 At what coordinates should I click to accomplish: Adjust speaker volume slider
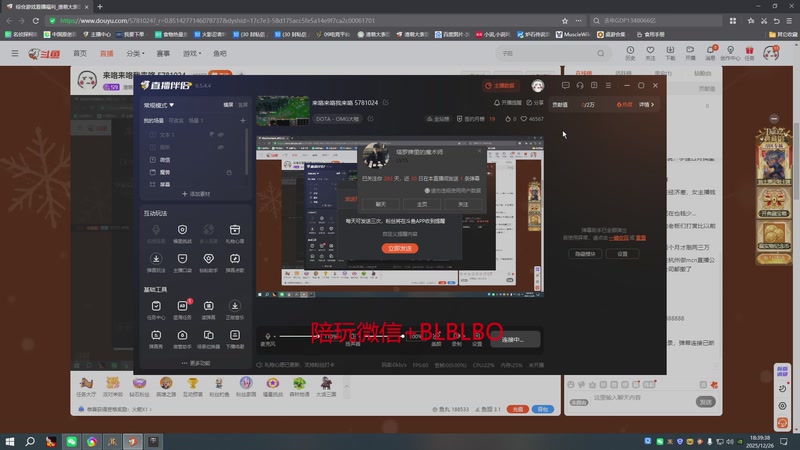pyautogui.click(x=383, y=336)
